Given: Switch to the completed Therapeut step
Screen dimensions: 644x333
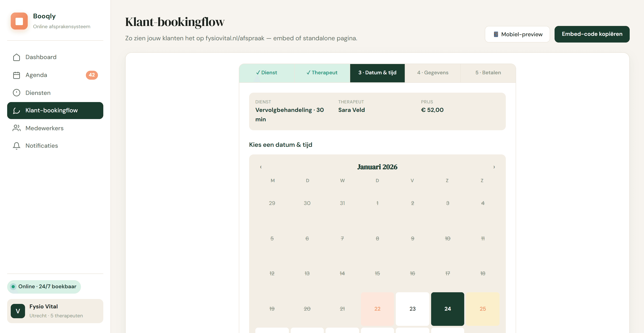Looking at the screenshot, I should coord(322,73).
